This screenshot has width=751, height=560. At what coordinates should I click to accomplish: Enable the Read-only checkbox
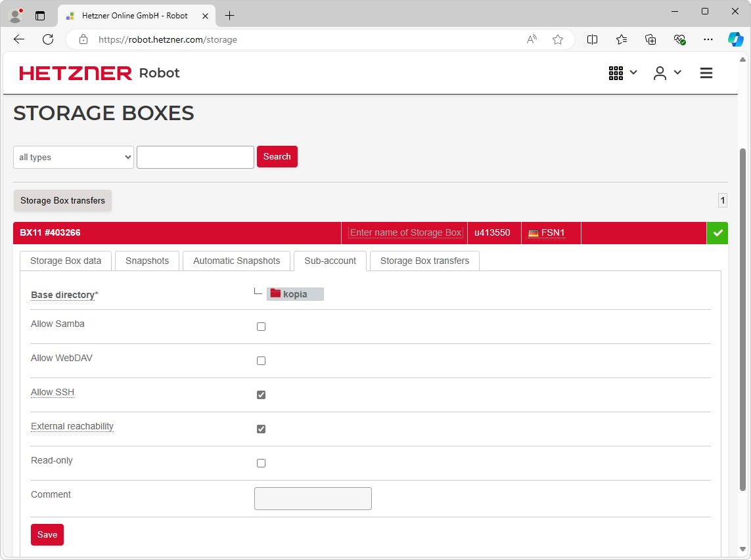tap(261, 463)
